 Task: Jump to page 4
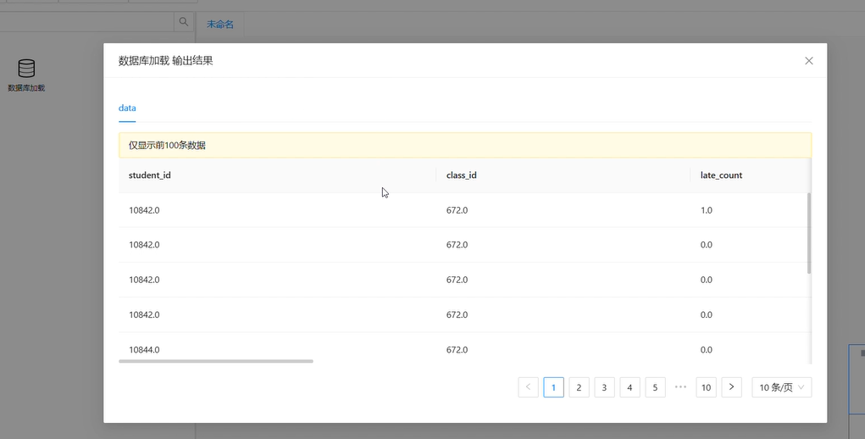[629, 387]
